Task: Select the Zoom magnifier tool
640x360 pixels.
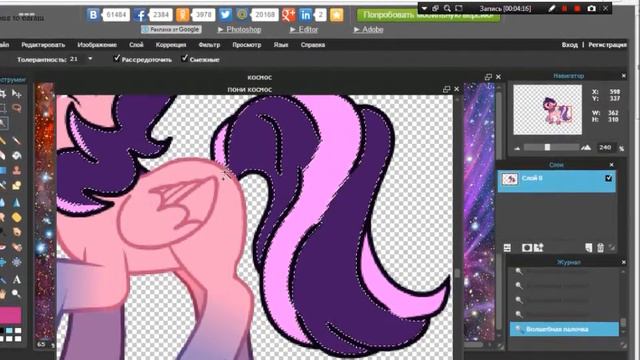Action: tap(16, 293)
